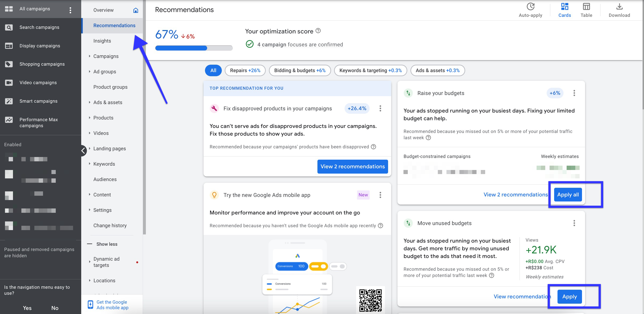Click the Smart campaigns wand icon

(9, 101)
